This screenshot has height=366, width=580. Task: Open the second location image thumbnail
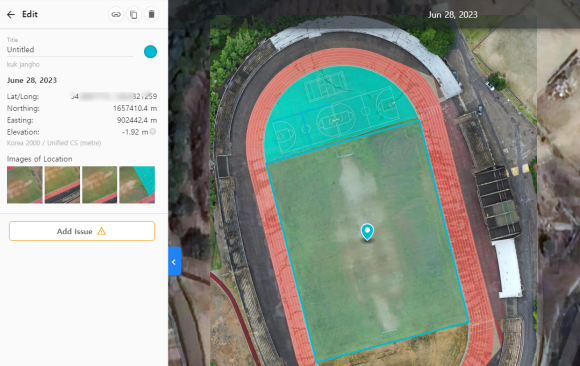pos(62,185)
